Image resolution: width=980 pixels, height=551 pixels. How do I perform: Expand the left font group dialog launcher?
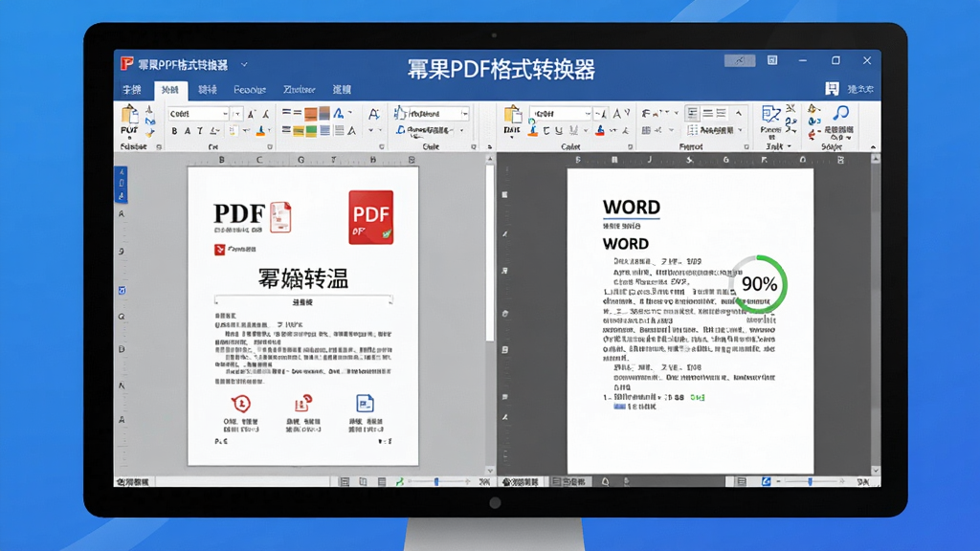[270, 146]
